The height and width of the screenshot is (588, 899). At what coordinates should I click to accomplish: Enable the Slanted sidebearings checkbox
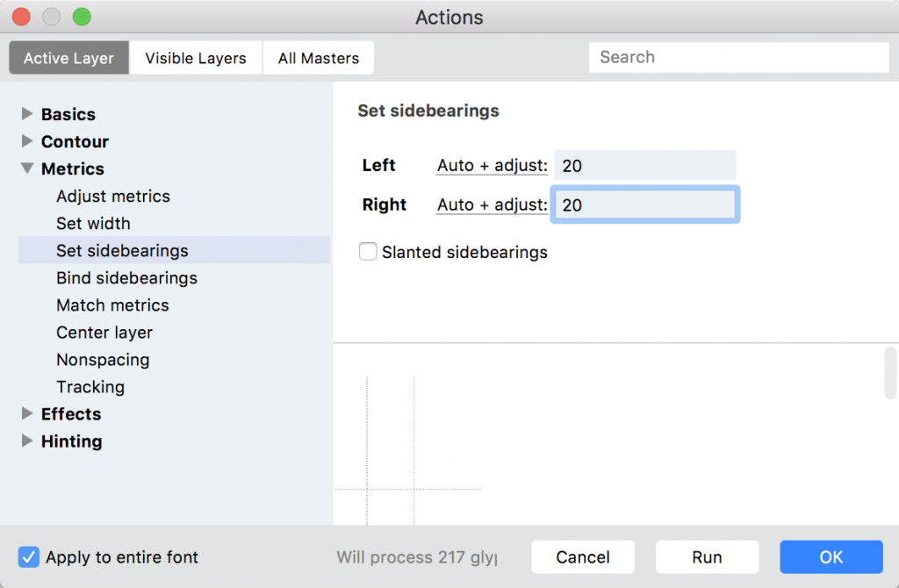point(368,253)
